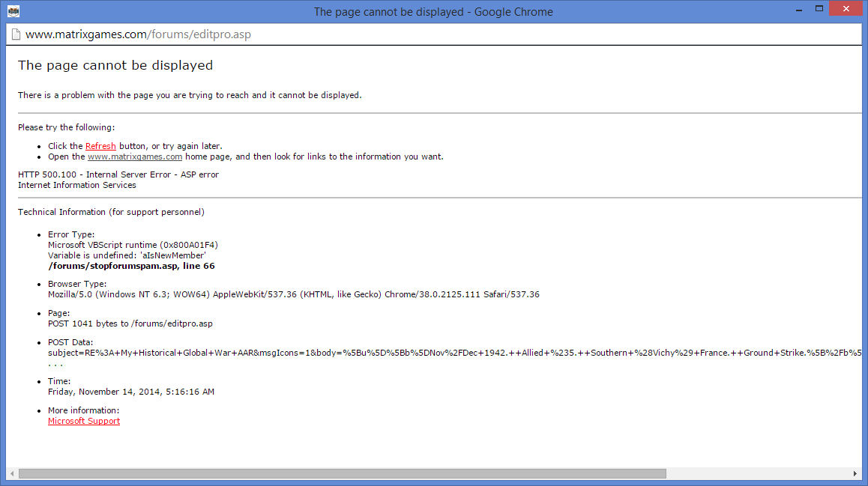Click the page document icon in address bar
The height and width of the screenshot is (486, 868).
tap(16, 34)
